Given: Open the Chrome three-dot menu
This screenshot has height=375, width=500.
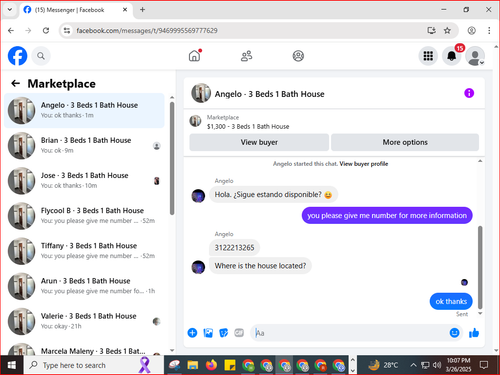Looking at the screenshot, I should 489,31.
